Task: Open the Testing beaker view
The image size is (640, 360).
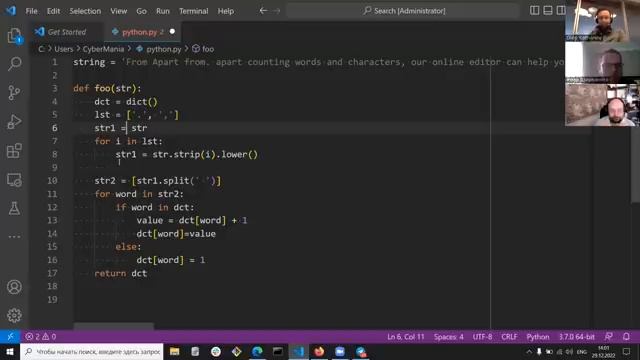Action: pos(14,208)
